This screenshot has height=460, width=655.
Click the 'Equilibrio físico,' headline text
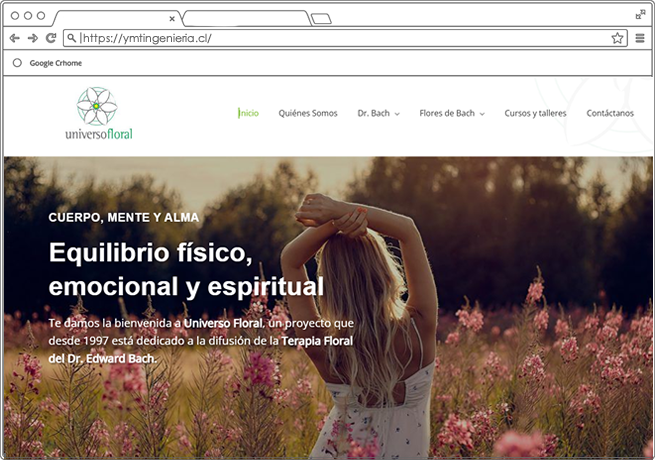coord(151,253)
